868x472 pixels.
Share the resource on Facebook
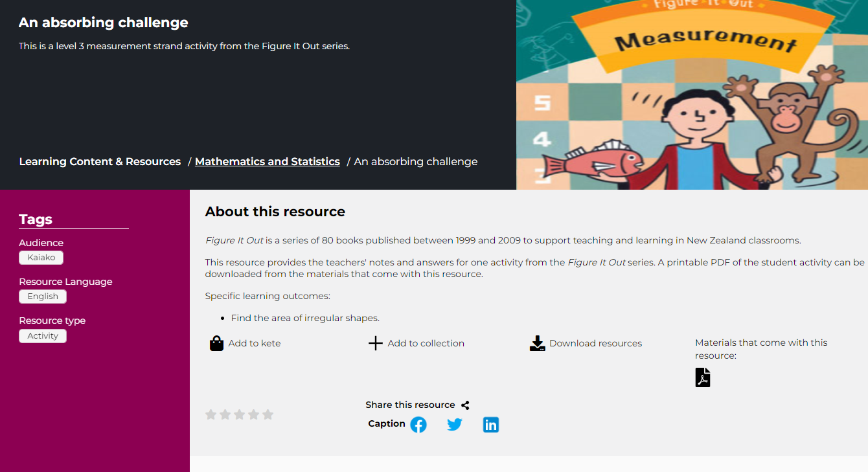(x=418, y=425)
